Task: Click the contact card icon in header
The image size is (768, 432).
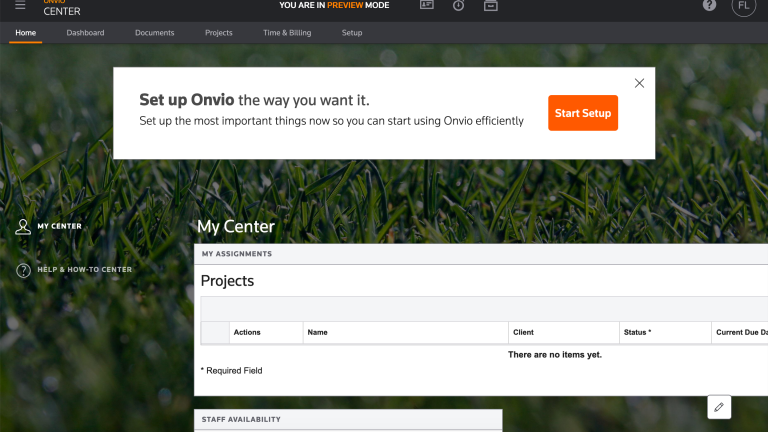Action: (427, 5)
